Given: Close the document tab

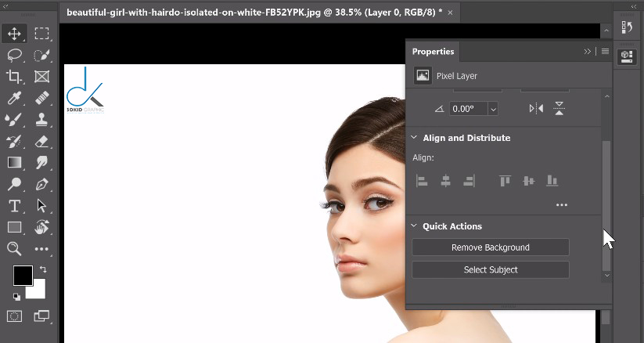Looking at the screenshot, I should pyautogui.click(x=450, y=13).
